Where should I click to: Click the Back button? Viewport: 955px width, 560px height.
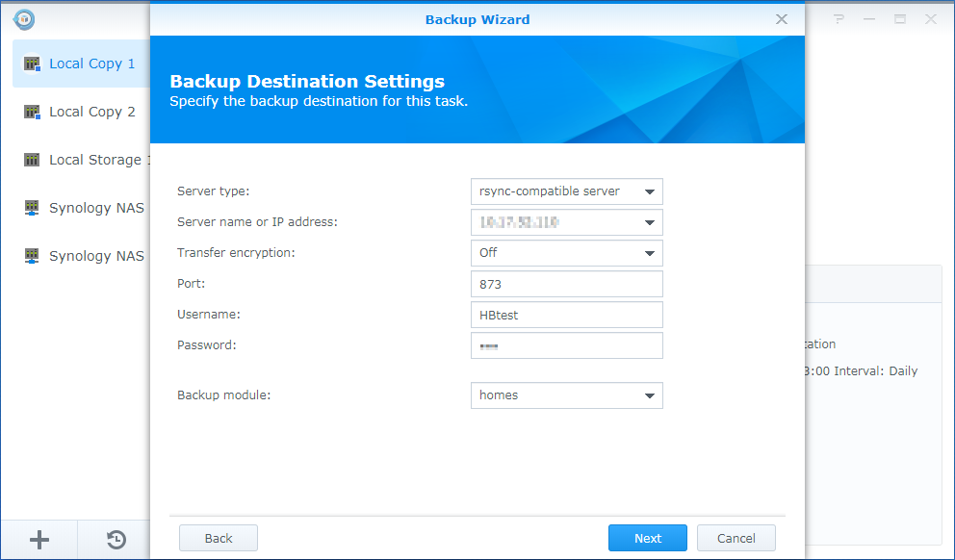(x=218, y=538)
